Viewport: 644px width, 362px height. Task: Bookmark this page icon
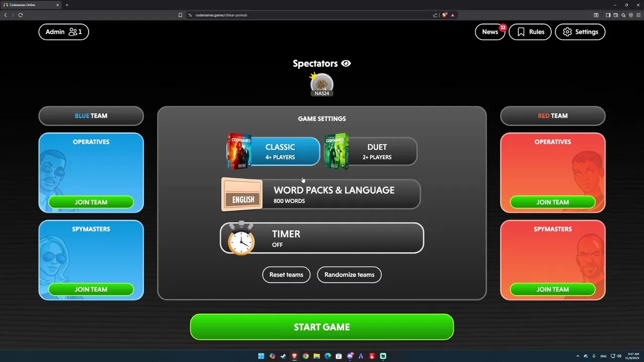tap(180, 15)
